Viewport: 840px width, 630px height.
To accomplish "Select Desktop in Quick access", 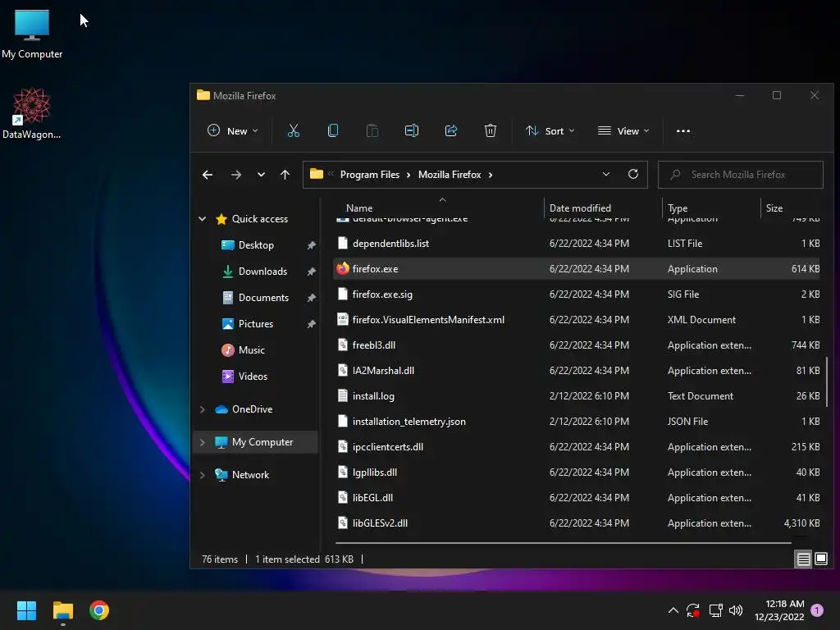I will pyautogui.click(x=256, y=244).
